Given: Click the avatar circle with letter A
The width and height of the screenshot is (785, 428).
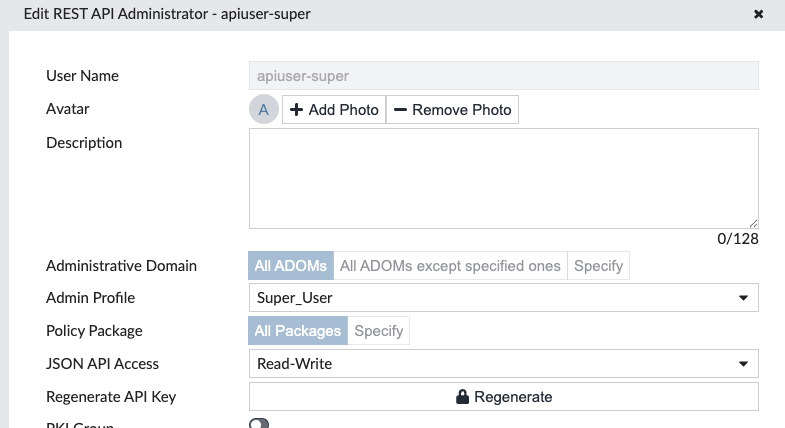Looking at the screenshot, I should point(264,109).
